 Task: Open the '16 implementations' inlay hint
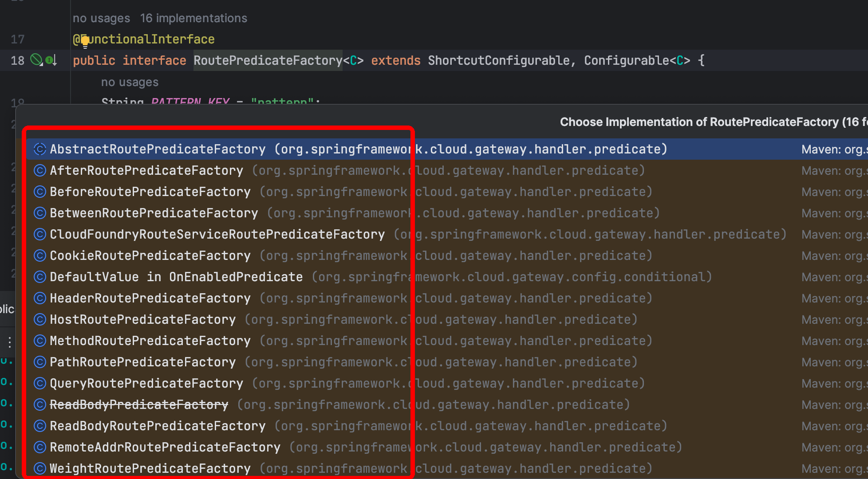pyautogui.click(x=193, y=18)
